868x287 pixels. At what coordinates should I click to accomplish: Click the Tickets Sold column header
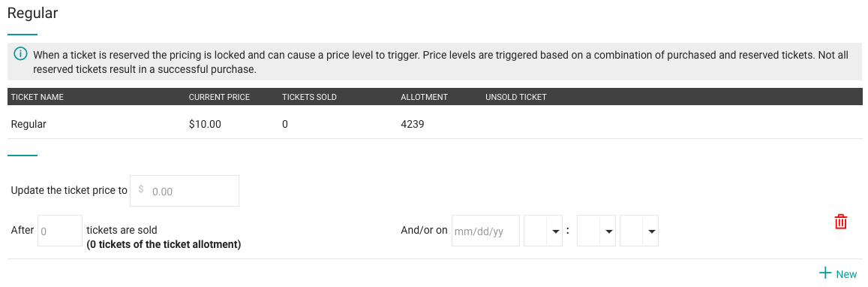pyautogui.click(x=309, y=97)
